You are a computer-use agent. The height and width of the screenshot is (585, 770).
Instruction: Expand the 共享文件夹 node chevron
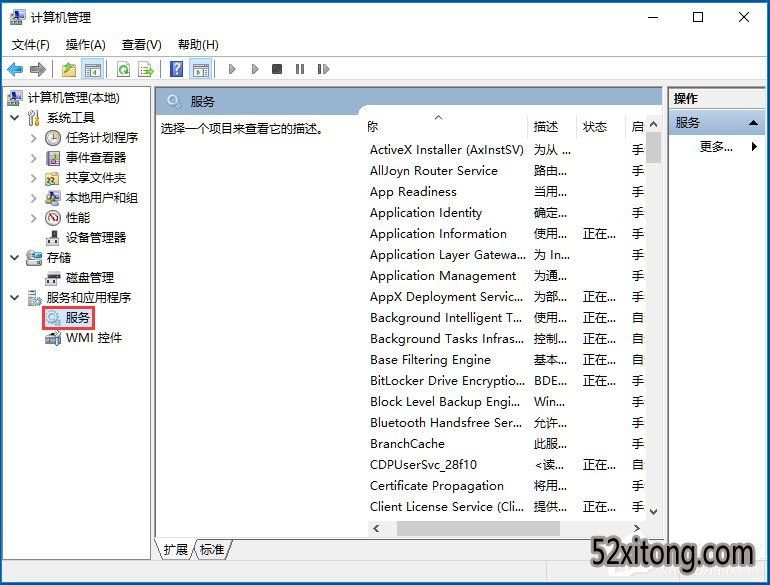coord(33,178)
